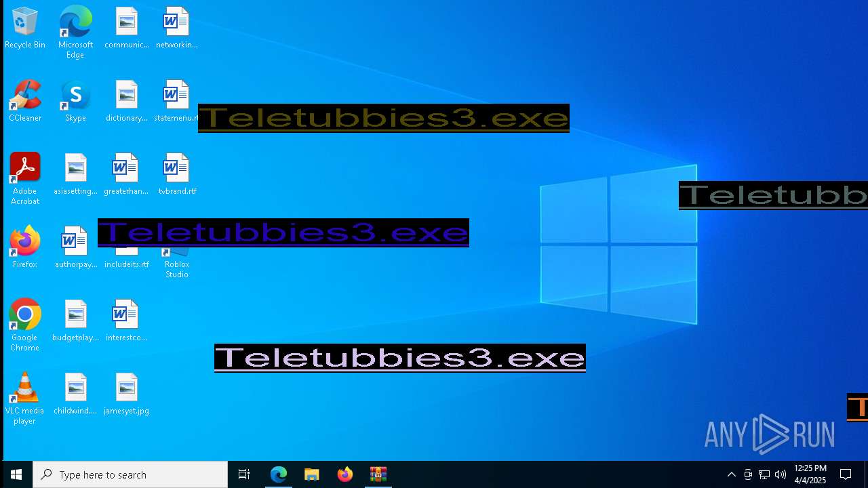Open CCleaner desktop shortcut

click(x=25, y=102)
